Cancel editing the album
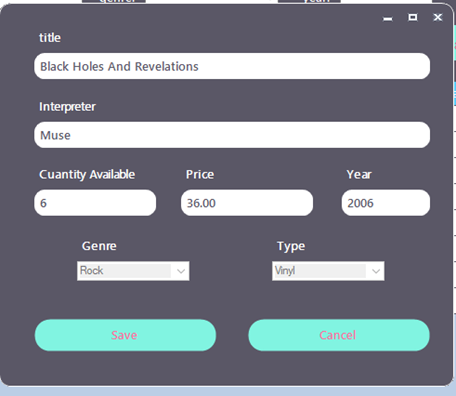 tap(339, 335)
